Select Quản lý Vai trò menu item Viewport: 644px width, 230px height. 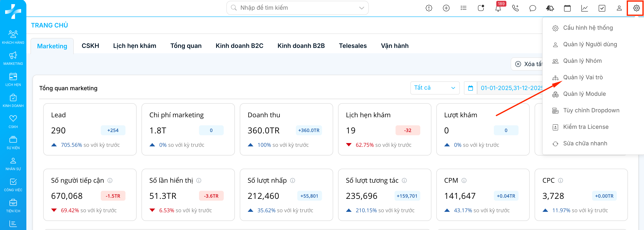(583, 77)
